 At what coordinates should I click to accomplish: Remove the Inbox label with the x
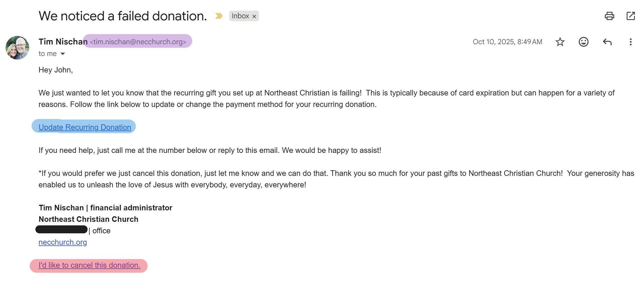coord(254,16)
